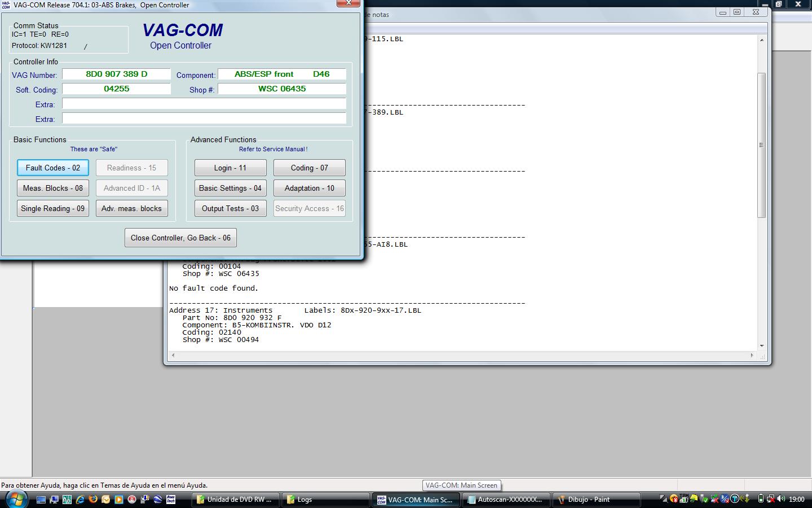Open red round quick launch icon
Screen dimensions: 812x508
coord(131,500)
